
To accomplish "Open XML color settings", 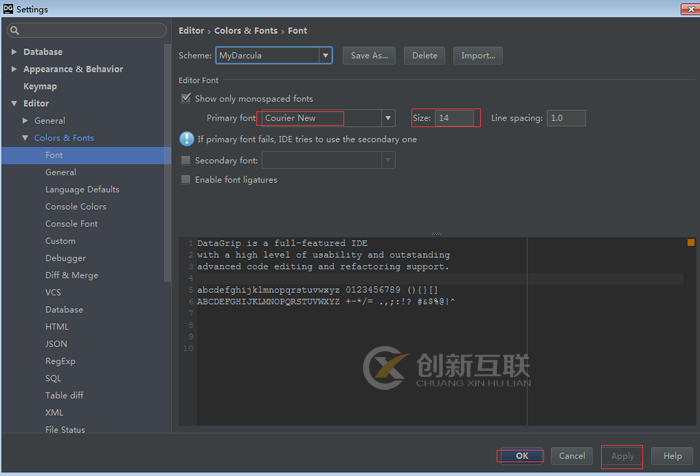I will tap(54, 413).
